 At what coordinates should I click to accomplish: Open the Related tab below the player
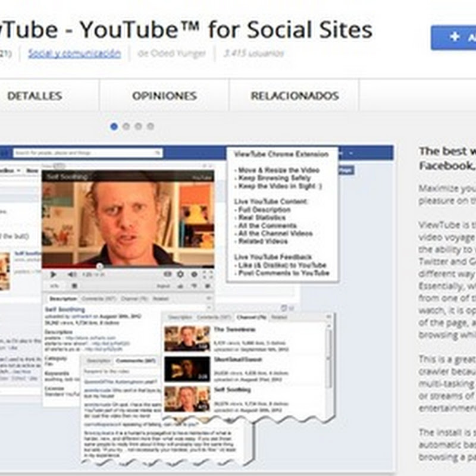coord(161,299)
